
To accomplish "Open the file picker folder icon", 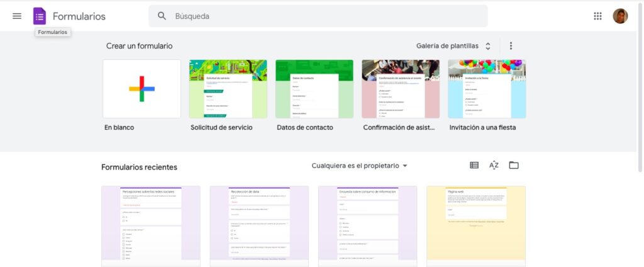I will [x=514, y=166].
